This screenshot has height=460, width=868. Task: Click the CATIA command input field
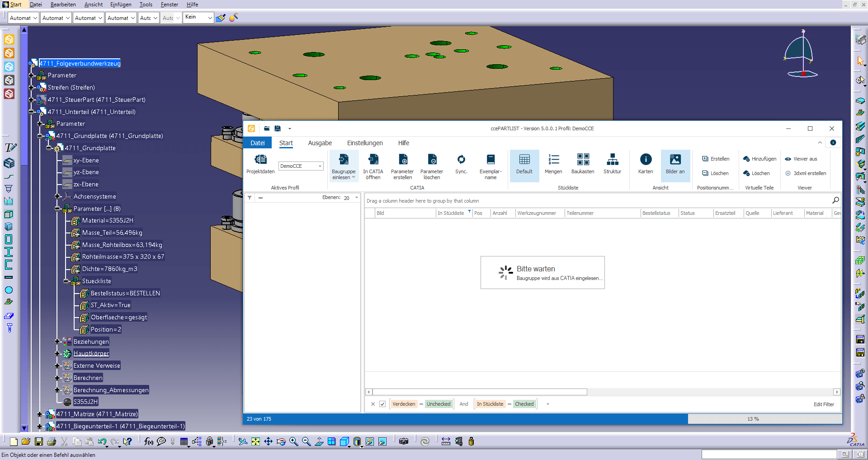tap(769, 454)
